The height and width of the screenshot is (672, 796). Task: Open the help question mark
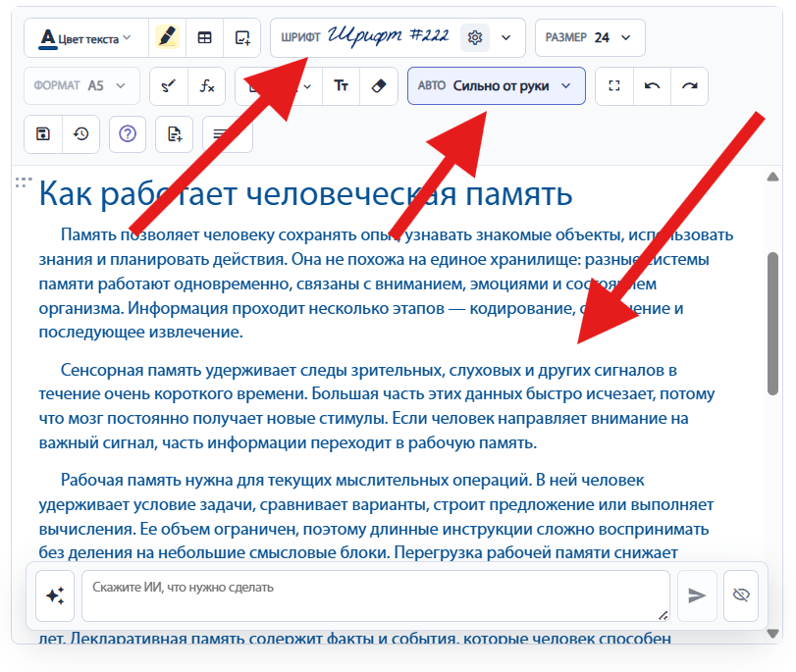pyautogui.click(x=128, y=134)
